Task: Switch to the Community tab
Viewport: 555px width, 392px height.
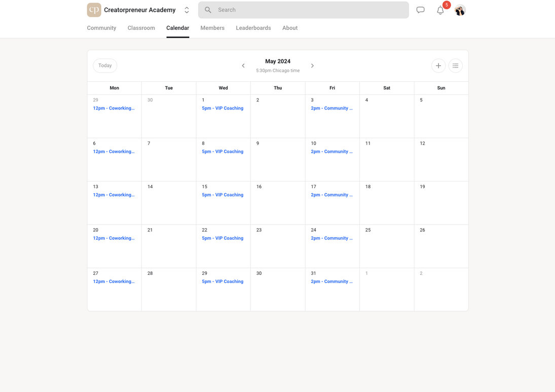Action: tap(101, 28)
